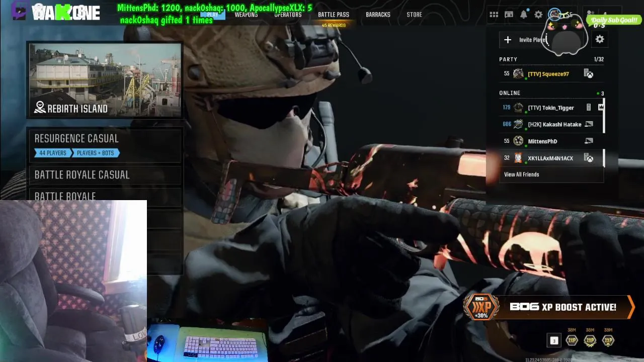Select Battle Royale Casual mode

tap(105, 175)
